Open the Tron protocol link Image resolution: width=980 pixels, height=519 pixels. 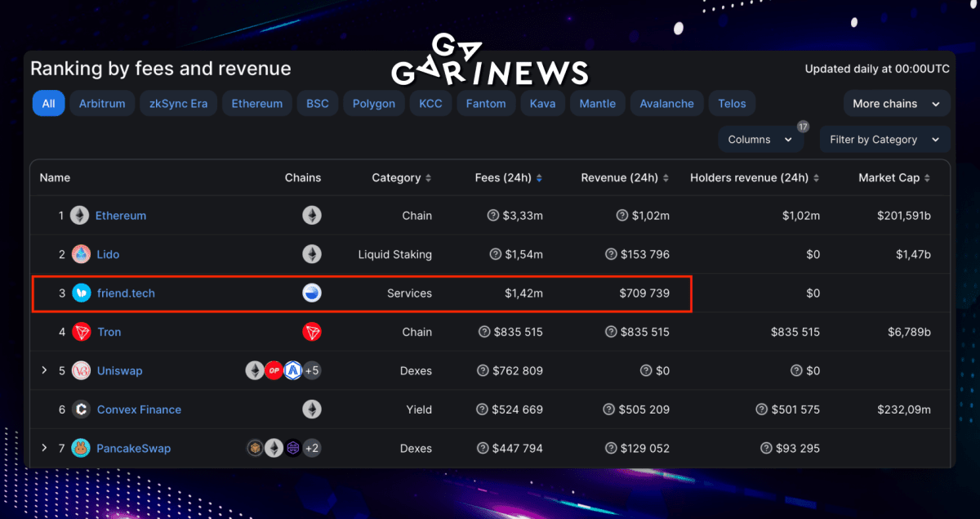(x=109, y=332)
